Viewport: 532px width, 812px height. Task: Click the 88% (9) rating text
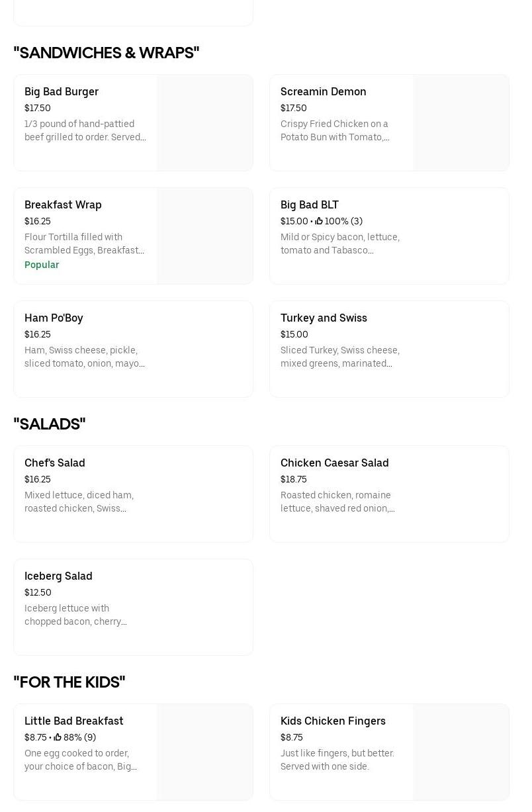click(x=79, y=737)
